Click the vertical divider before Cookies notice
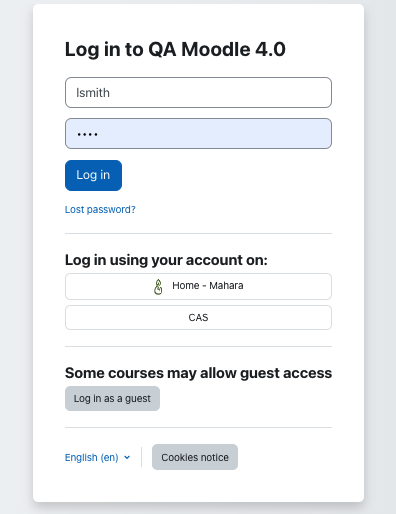Screen dimensions: 396x514 [x=142, y=457]
